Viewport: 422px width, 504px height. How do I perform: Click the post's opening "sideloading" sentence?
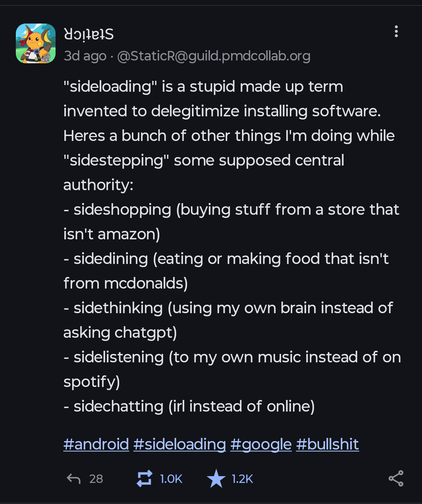click(203, 87)
